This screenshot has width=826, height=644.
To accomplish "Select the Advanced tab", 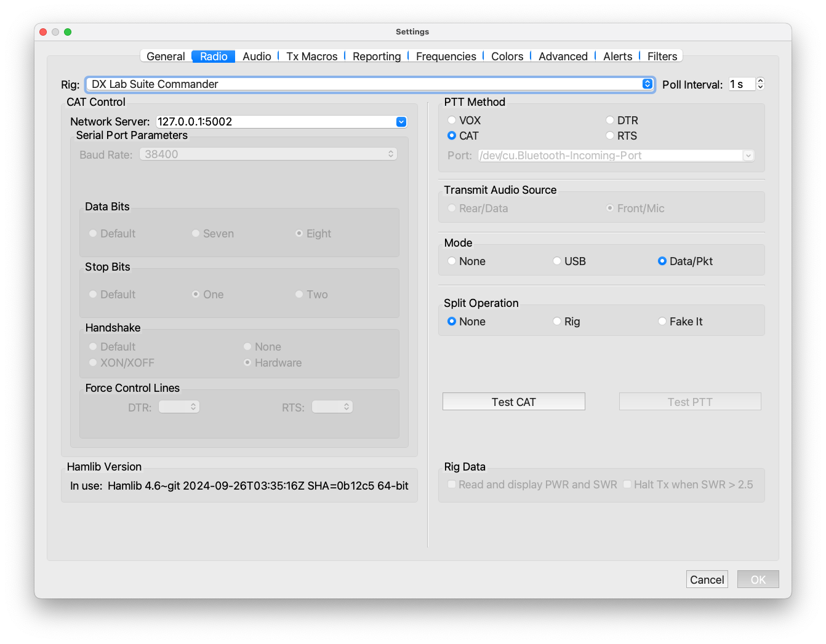I will (563, 57).
